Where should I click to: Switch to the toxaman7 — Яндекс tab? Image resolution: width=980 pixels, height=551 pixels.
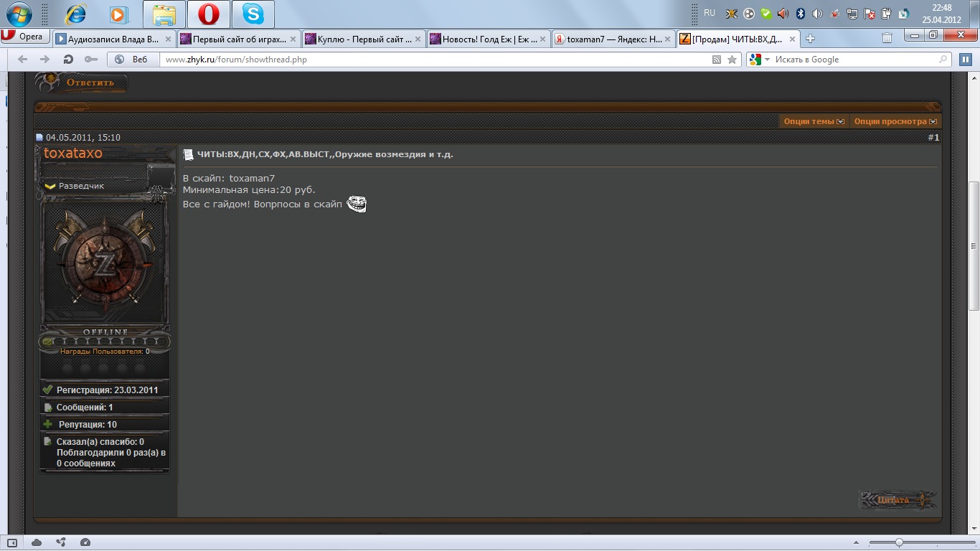coord(613,39)
